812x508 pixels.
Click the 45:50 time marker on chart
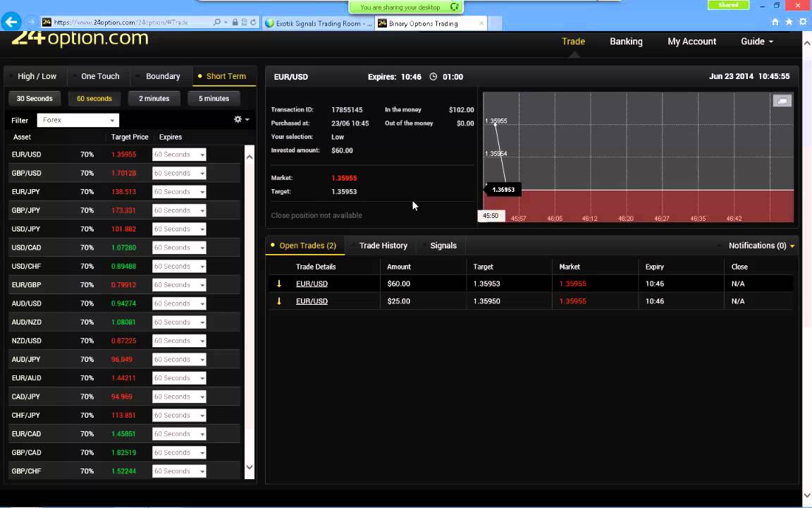(x=491, y=216)
